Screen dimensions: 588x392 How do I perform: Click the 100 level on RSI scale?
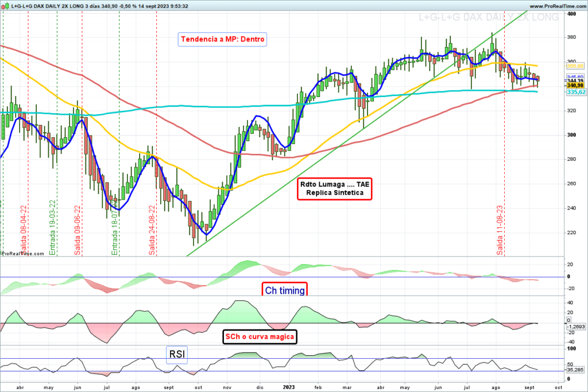point(571,348)
